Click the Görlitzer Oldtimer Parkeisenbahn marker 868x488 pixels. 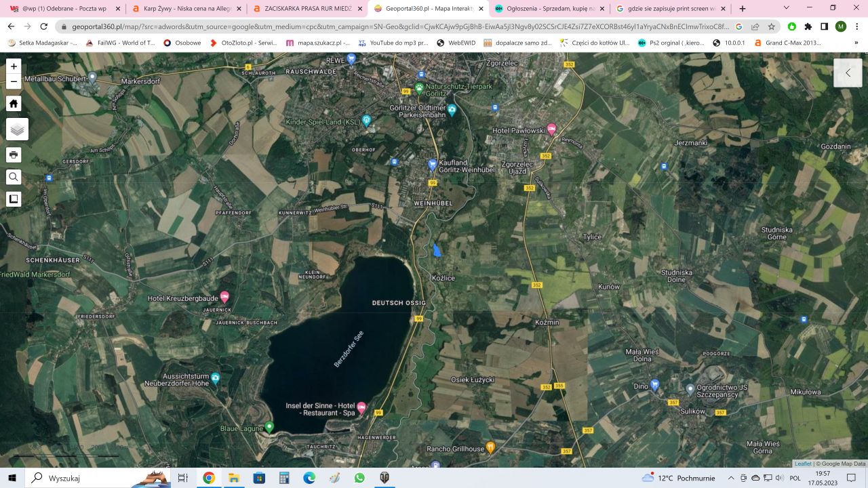coord(452,109)
